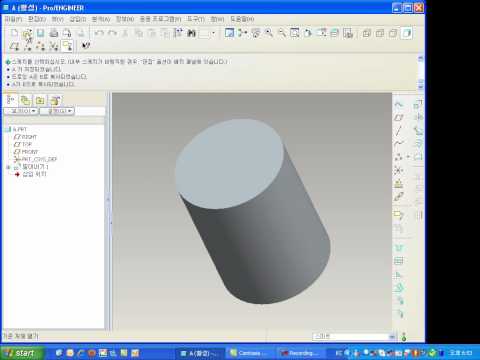The width and height of the screenshot is (480, 360).
Task: Click the regeneration status traffic light icon
Action: coord(404,337)
